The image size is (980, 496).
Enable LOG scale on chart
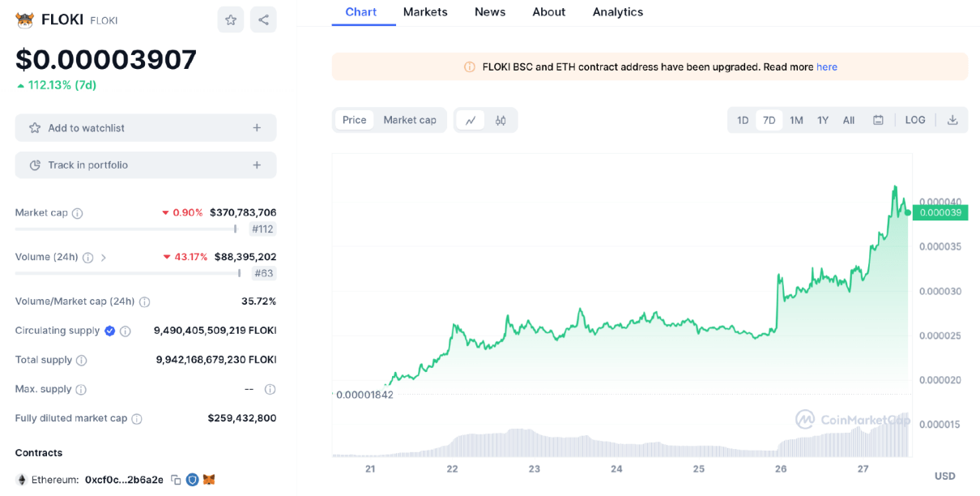[915, 120]
